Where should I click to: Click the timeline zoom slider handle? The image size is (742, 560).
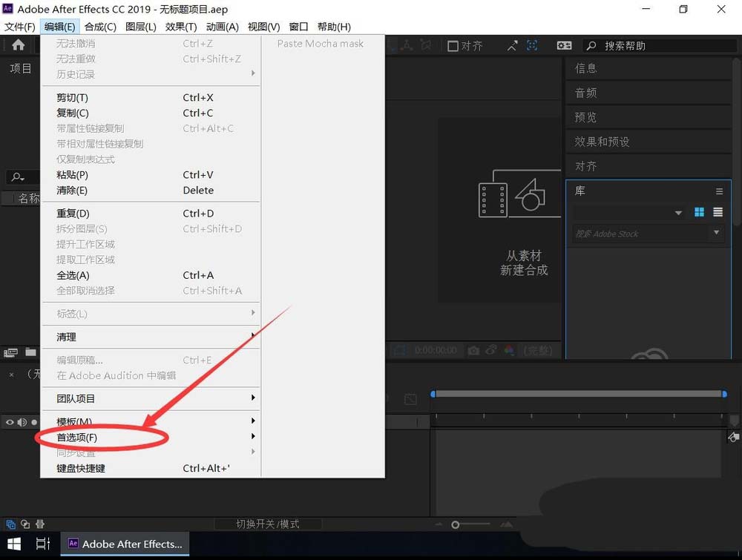pos(456,524)
